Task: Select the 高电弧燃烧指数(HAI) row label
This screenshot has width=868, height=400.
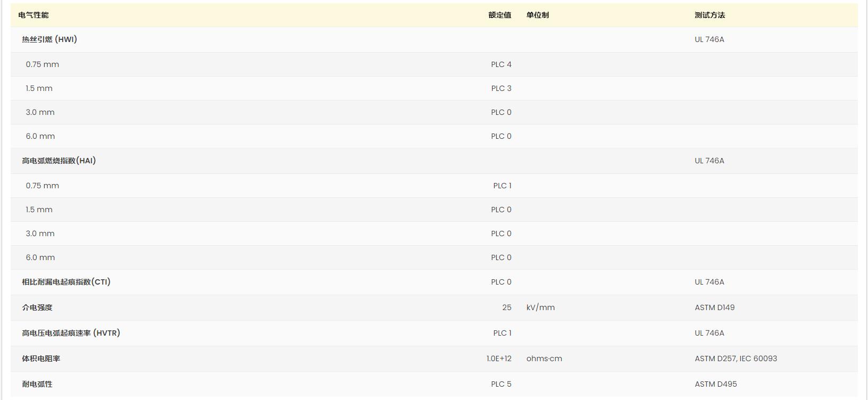Action: 59,161
